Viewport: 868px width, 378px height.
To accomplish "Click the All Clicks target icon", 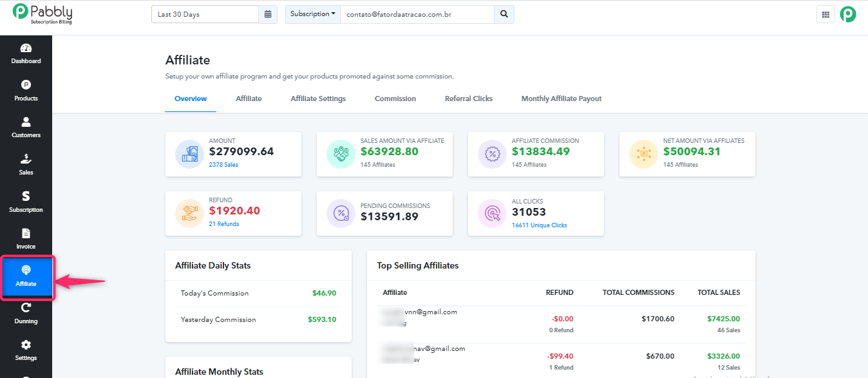I will coord(493,213).
